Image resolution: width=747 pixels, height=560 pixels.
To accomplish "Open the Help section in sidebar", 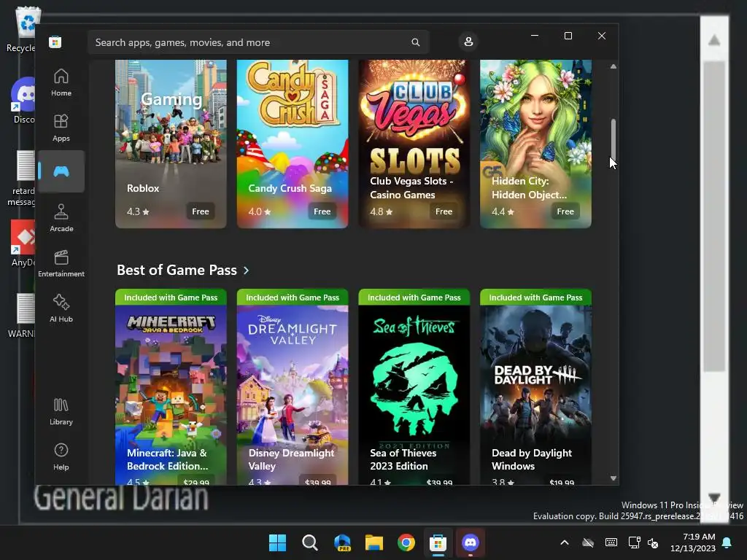I will pyautogui.click(x=61, y=456).
